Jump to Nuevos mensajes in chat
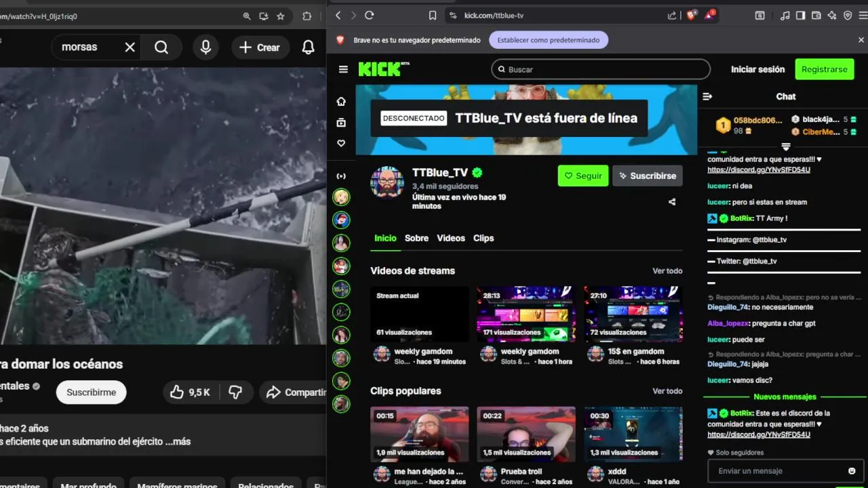Viewport: 868px width, 488px height. click(785, 396)
